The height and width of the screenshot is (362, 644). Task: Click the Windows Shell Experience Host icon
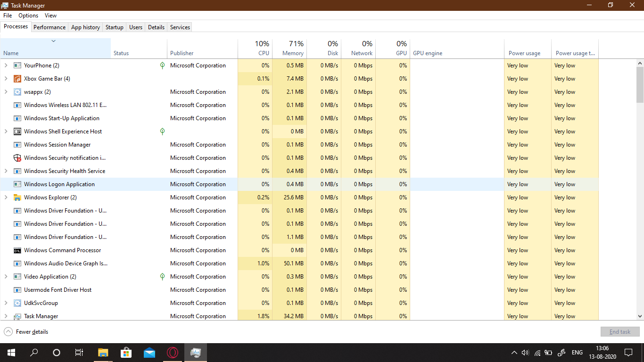coord(17,132)
